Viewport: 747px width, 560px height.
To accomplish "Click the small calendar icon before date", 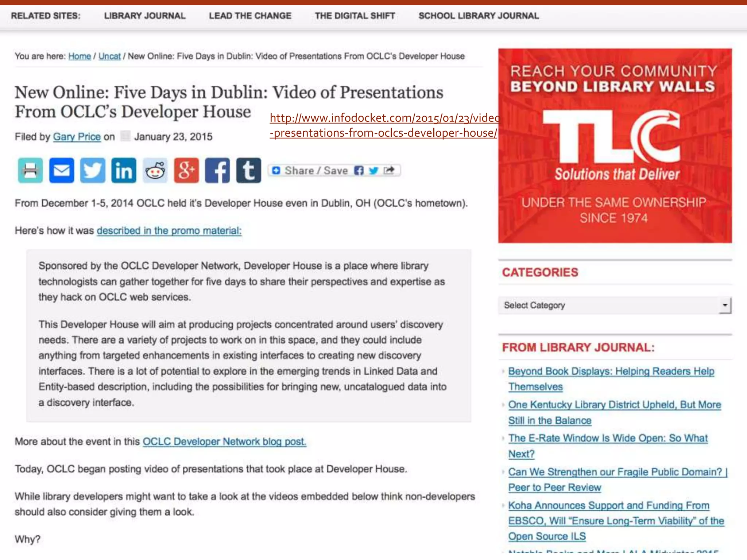I will point(125,136).
